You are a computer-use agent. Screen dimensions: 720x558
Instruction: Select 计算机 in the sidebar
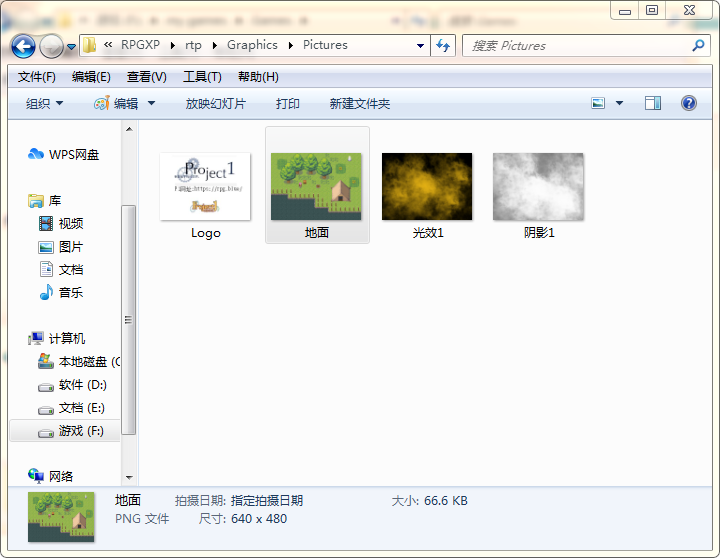[56, 338]
